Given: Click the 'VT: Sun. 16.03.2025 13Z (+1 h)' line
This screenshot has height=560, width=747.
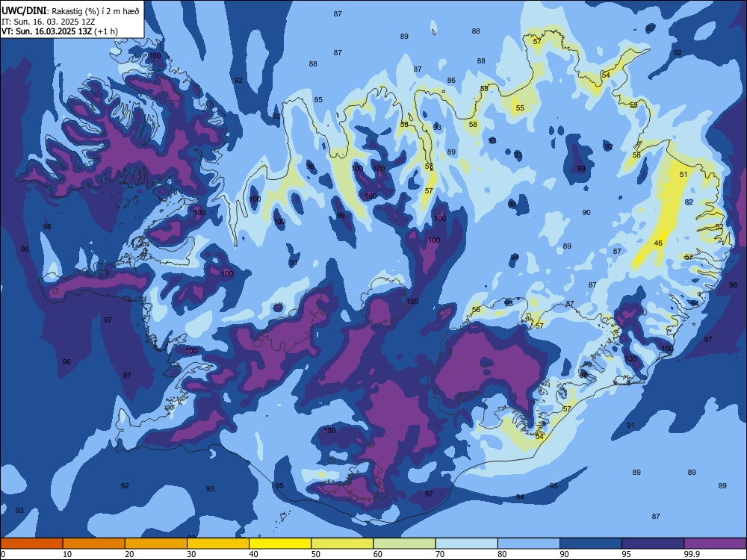Looking at the screenshot, I should tap(60, 31).
